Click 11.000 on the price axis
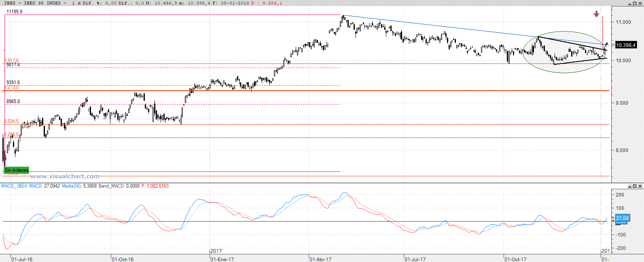Screen dimensions: 644x262 click(623, 22)
